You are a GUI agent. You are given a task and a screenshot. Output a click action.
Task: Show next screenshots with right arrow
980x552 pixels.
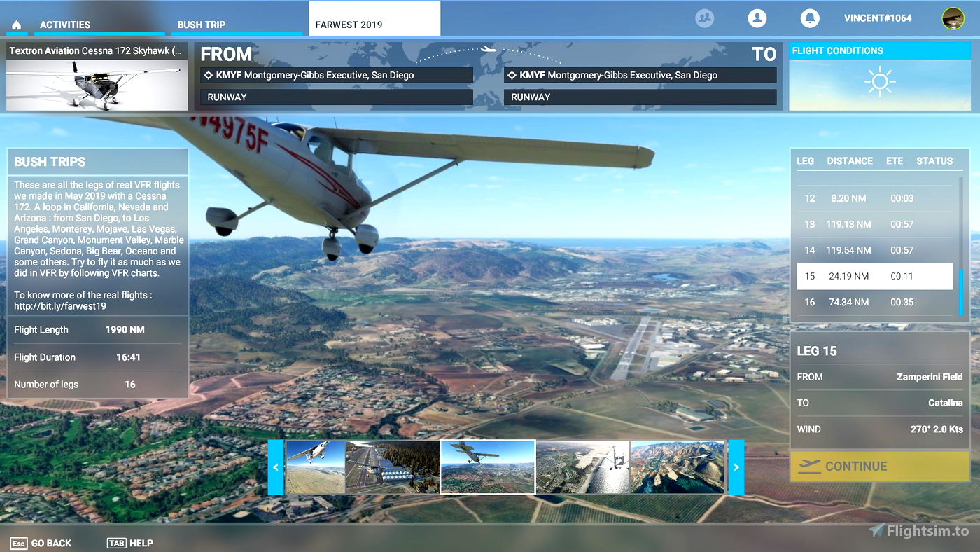(x=736, y=467)
